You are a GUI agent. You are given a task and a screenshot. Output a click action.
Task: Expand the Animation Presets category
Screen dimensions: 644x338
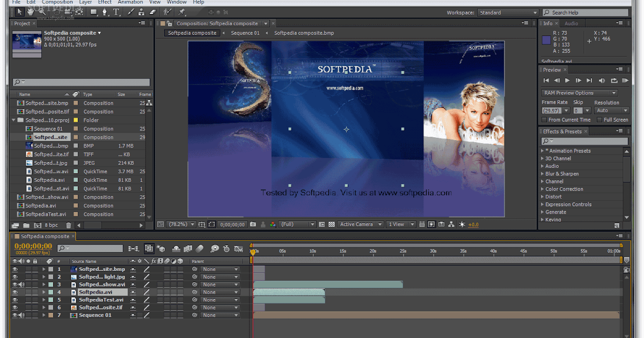pyautogui.click(x=543, y=151)
